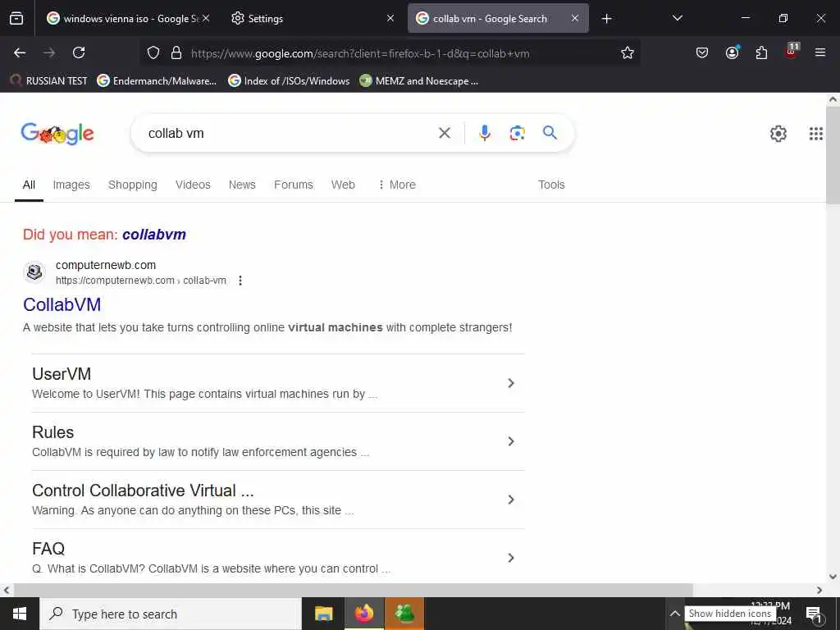Image resolution: width=840 pixels, height=630 pixels.
Task: Close the windows vienna iso tab
Action: (206, 18)
